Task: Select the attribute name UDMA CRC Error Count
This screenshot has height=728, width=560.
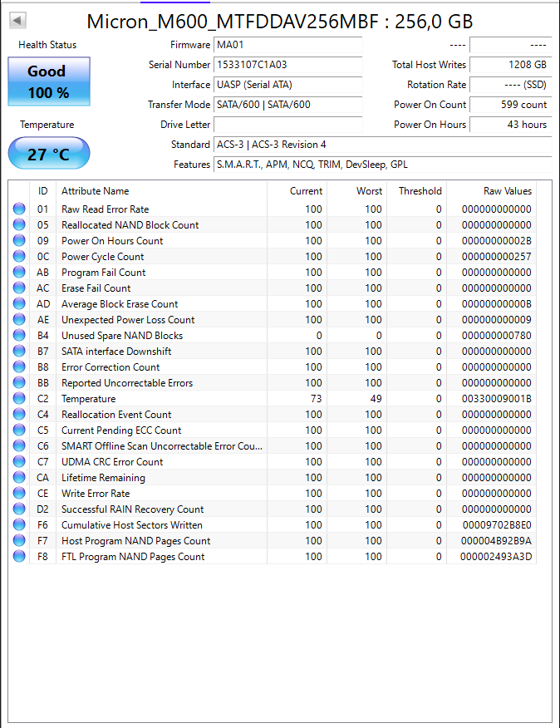Action: point(112,462)
